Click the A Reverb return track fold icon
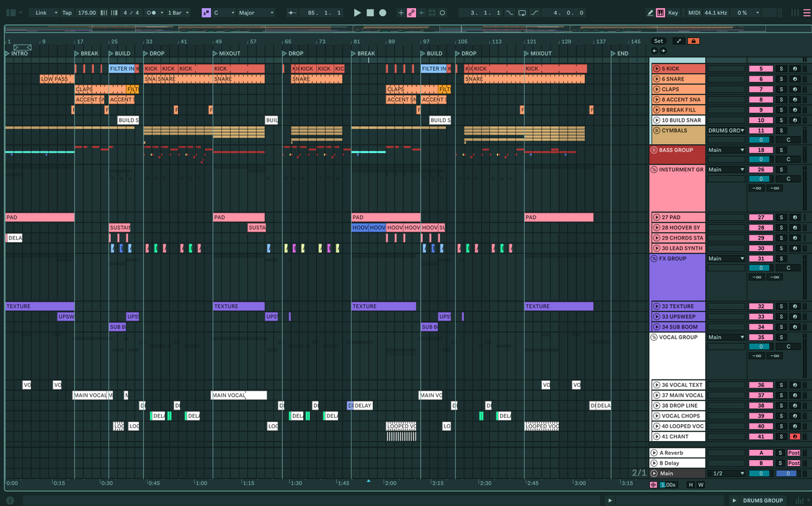The image size is (812, 506). tap(654, 453)
